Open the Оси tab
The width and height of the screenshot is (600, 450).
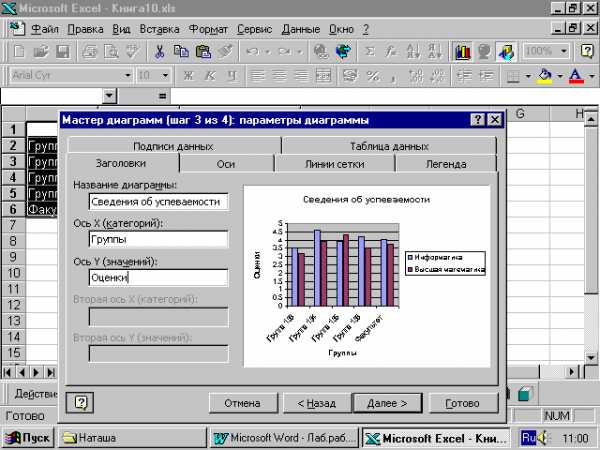tap(225, 163)
